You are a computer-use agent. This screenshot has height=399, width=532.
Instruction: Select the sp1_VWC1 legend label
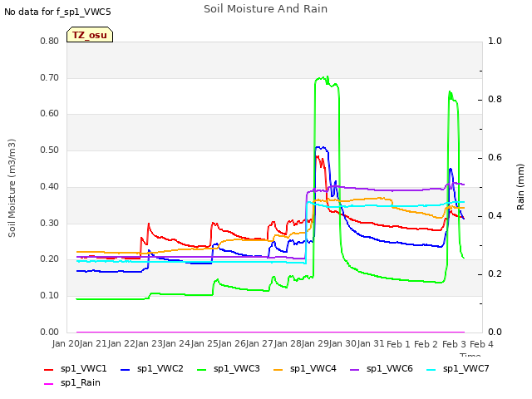coord(83,369)
